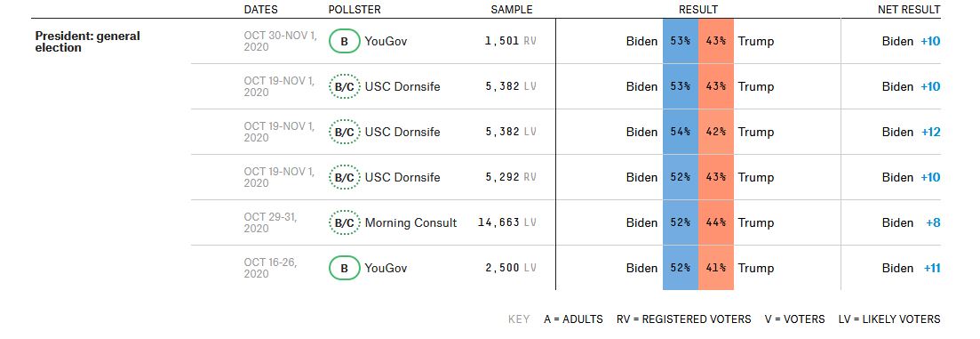This screenshot has width=980, height=339.
Task: Click the Biden +8 net result
Action: coord(912,222)
